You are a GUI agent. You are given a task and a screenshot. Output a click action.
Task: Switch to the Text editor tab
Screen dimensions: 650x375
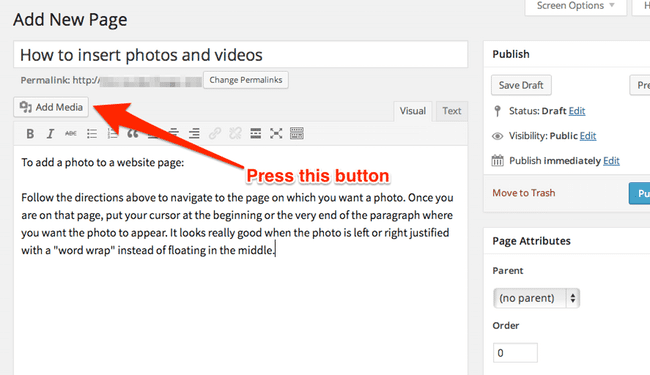pyautogui.click(x=451, y=111)
